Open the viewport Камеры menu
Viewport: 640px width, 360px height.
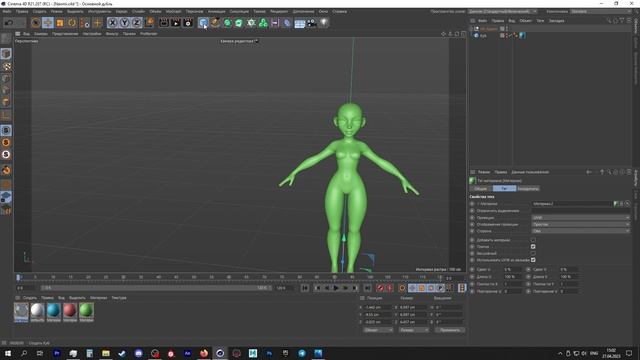(x=41, y=34)
